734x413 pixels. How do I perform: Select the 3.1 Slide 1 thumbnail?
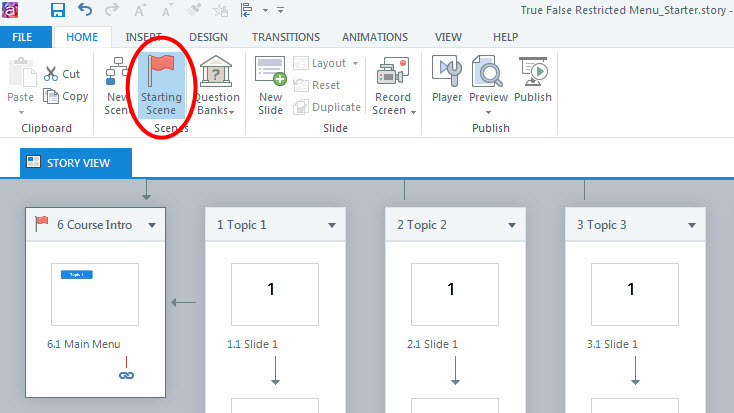pyautogui.click(x=635, y=295)
